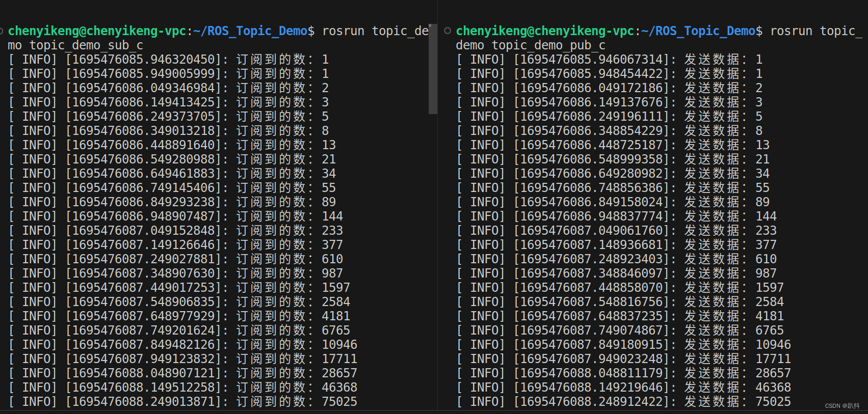Image resolution: width=868 pixels, height=414 pixels.
Task: Click subscriber line with timestamp 1695476087.648977929
Action: pyautogui.click(x=179, y=316)
